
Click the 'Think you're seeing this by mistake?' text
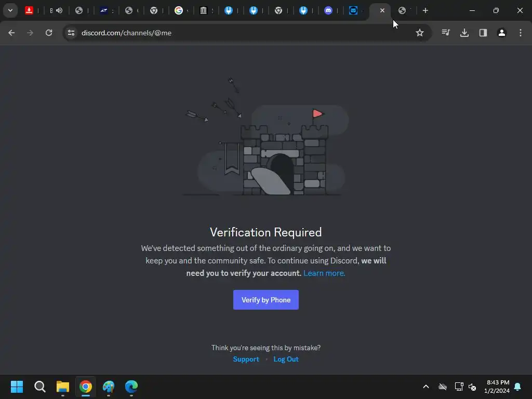266,348
